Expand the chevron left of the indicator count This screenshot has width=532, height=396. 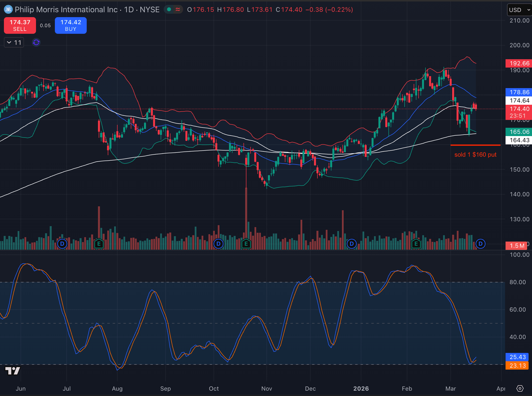tap(9, 42)
